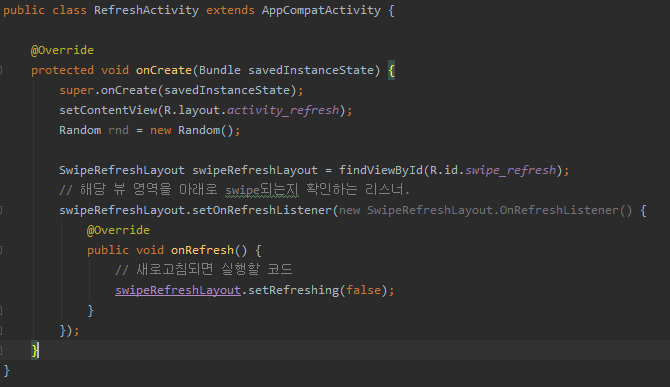670x387 pixels.
Task: Click the squiggly-underlined word swipe되는지 in the comment
Action: tap(262, 190)
